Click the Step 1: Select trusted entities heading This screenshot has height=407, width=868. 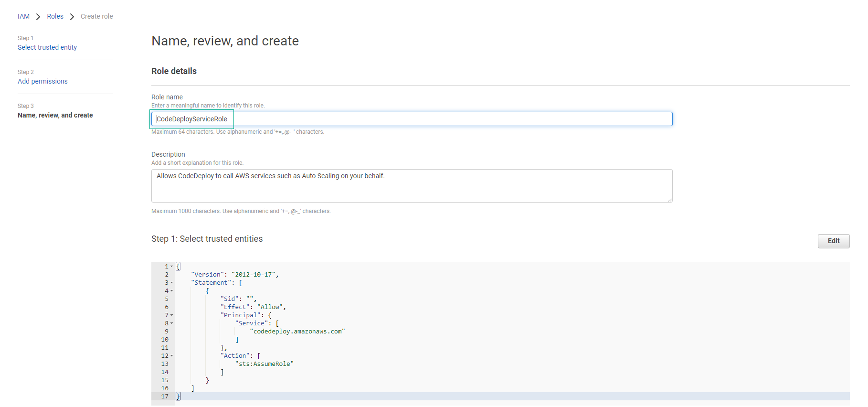pyautogui.click(x=207, y=239)
